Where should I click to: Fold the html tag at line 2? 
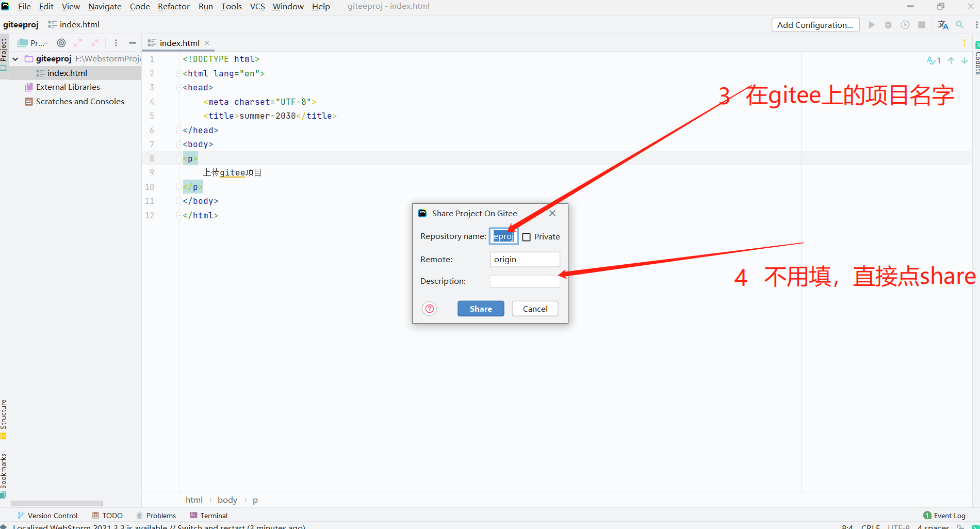(x=178, y=73)
